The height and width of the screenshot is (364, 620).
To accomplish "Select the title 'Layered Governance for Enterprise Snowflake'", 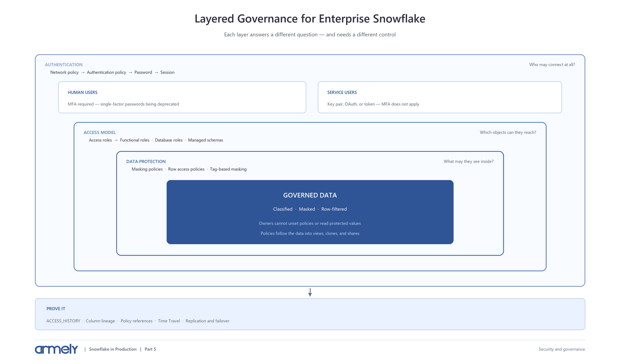I will coord(310,19).
